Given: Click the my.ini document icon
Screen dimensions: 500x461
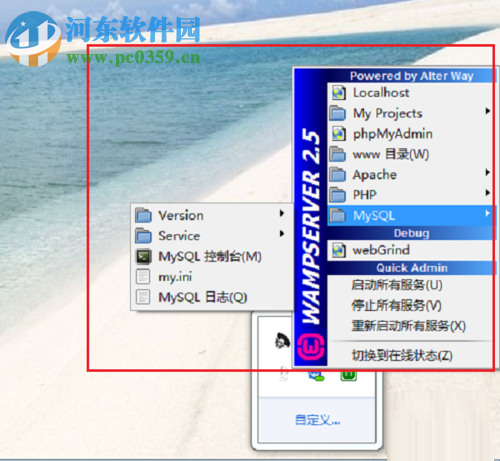Looking at the screenshot, I should 143,277.
